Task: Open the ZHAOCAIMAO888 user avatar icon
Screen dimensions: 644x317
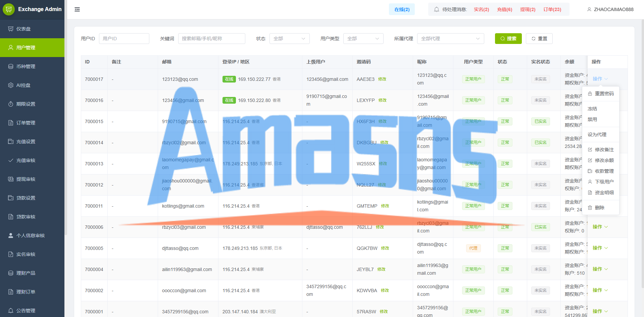Action: (589, 9)
